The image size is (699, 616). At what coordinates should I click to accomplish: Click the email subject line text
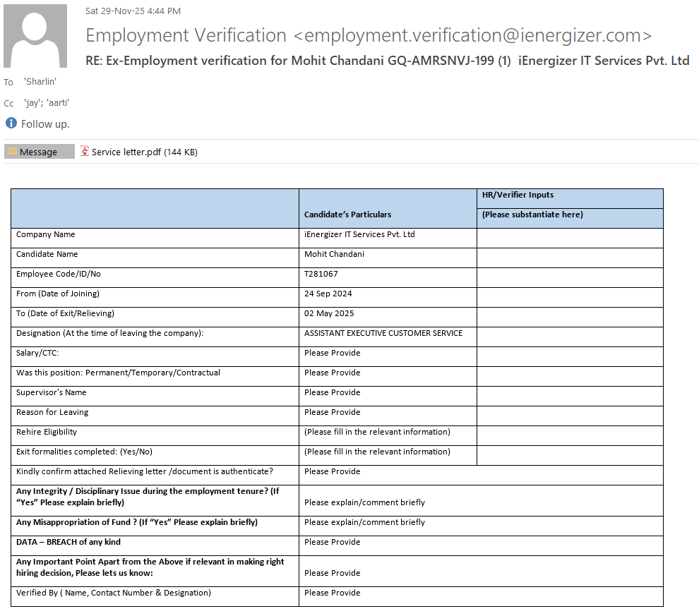coord(387,61)
